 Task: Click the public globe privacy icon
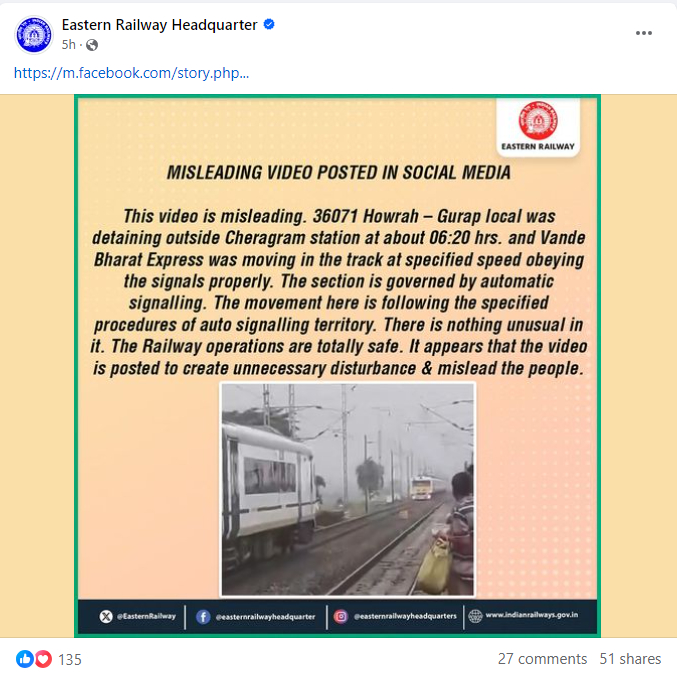[x=92, y=45]
